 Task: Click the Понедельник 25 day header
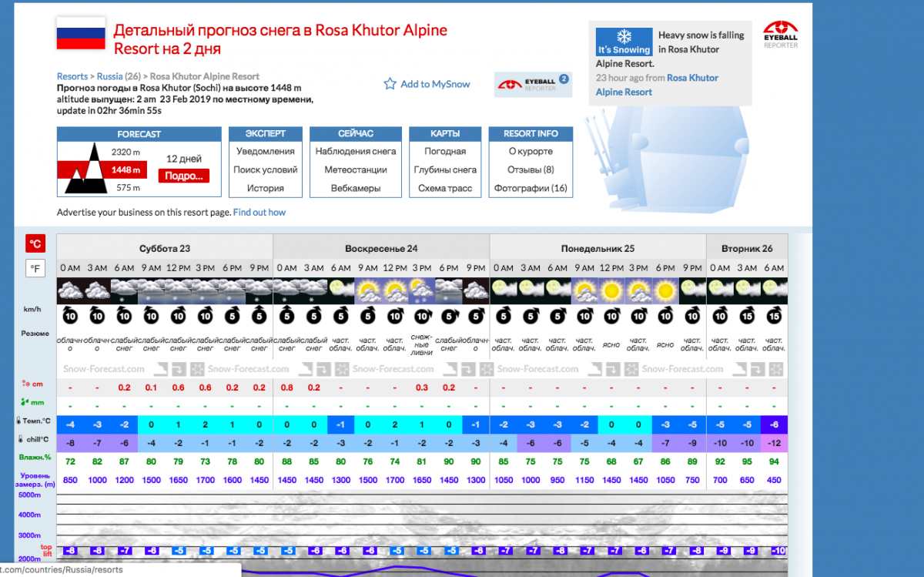pos(598,248)
